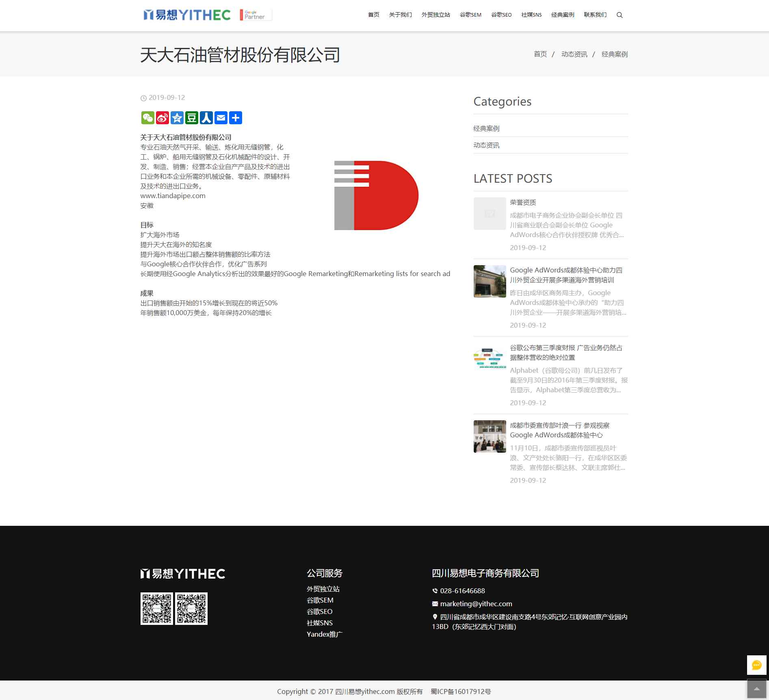Viewport: 769px width, 700px height.
Task: Open 关于我们 in the top navigation
Action: (401, 15)
